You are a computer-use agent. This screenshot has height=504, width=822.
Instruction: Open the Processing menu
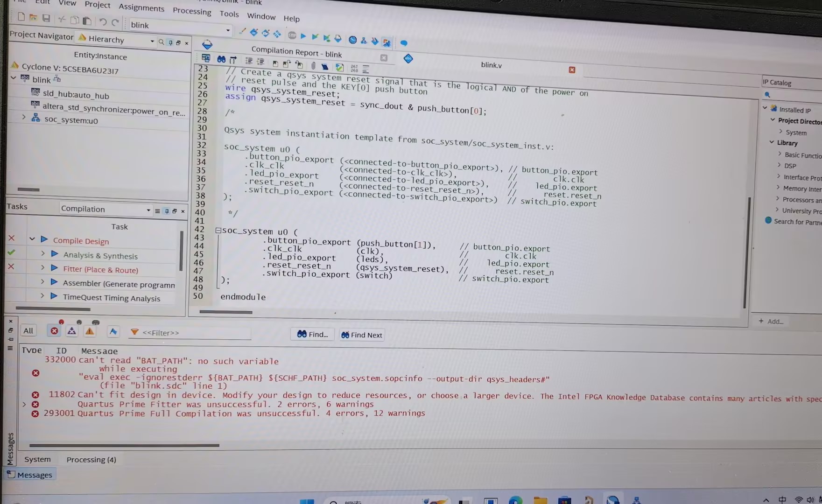pyautogui.click(x=192, y=11)
